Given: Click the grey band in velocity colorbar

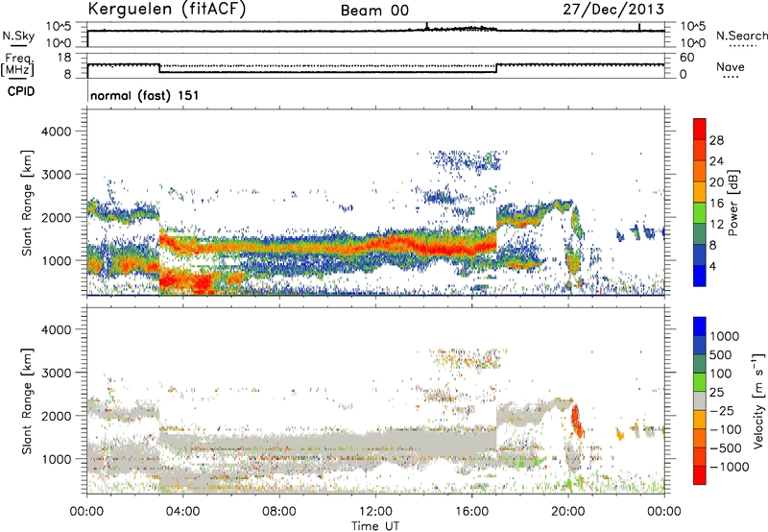Looking at the screenshot, I should 700,400.
